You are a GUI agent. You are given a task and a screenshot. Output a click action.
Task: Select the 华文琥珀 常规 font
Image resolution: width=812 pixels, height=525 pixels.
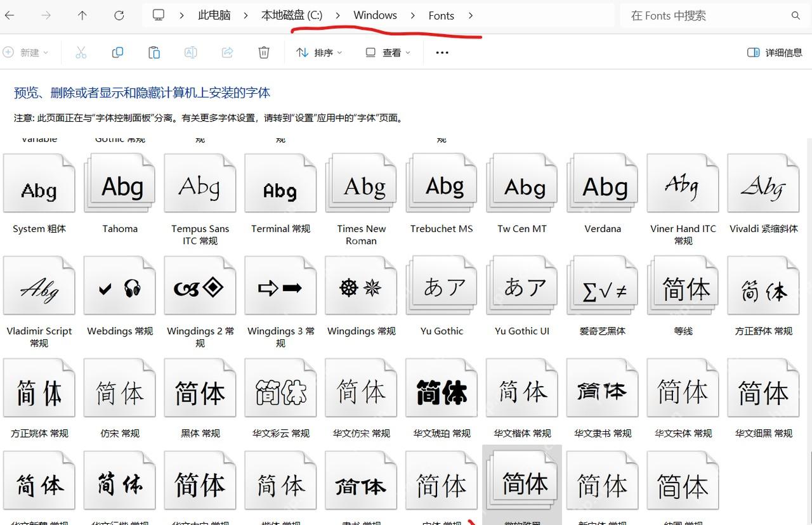tap(442, 399)
